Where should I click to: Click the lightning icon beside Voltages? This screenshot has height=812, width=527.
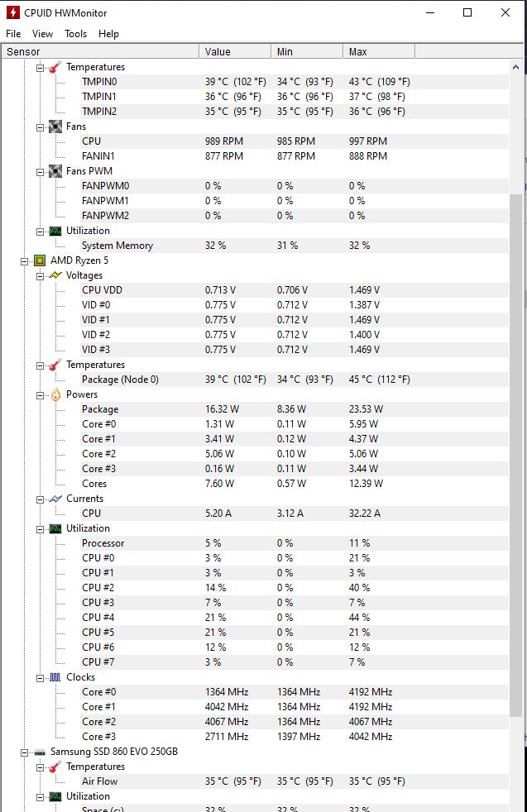pyautogui.click(x=55, y=275)
